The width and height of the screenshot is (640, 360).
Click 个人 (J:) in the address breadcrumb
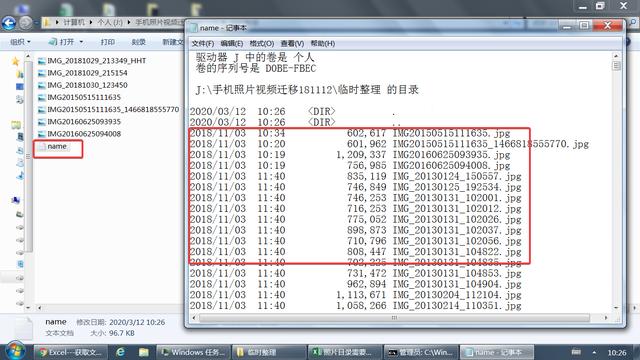coord(110,22)
